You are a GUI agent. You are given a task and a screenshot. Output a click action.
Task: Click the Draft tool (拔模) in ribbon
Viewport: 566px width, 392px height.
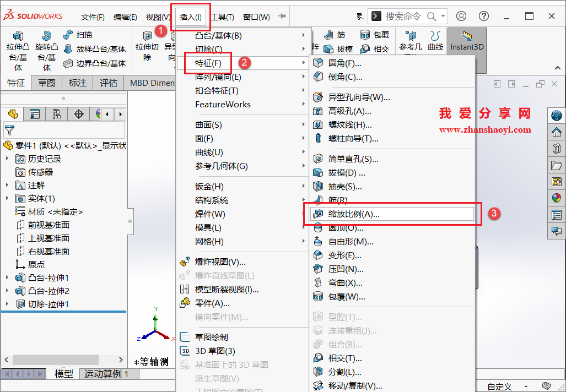point(338,48)
